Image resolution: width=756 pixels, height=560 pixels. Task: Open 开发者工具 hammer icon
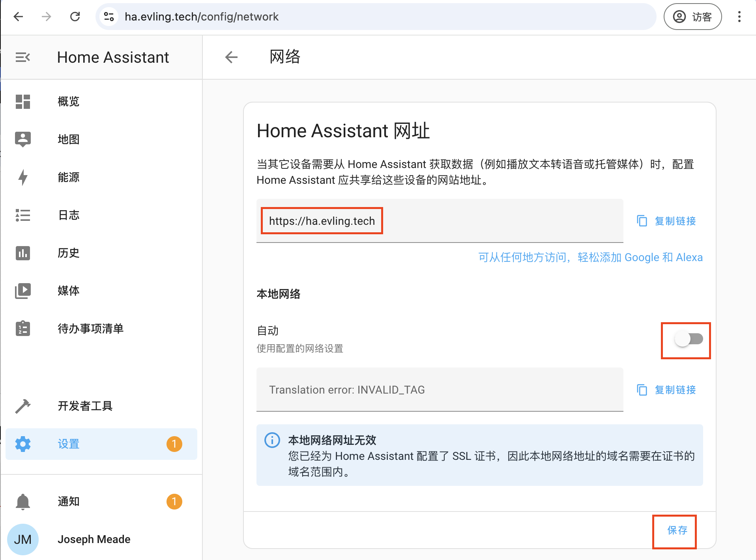(x=23, y=406)
